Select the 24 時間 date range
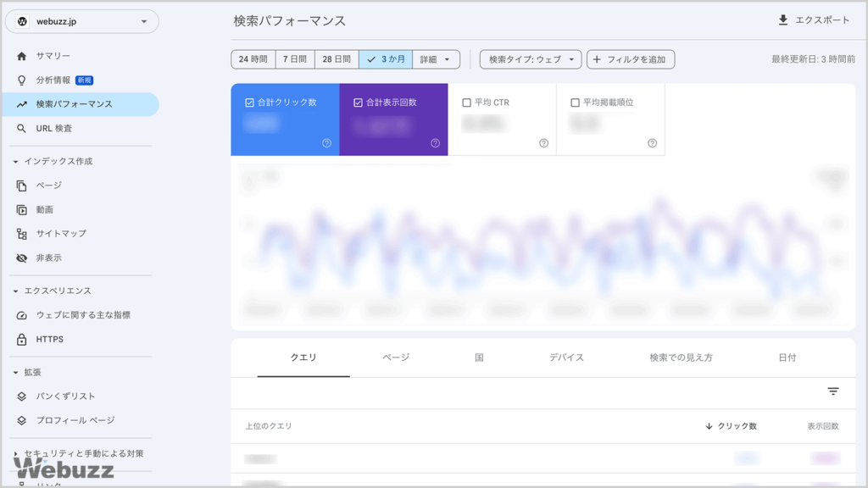Viewport: 868px width, 488px height. [253, 59]
